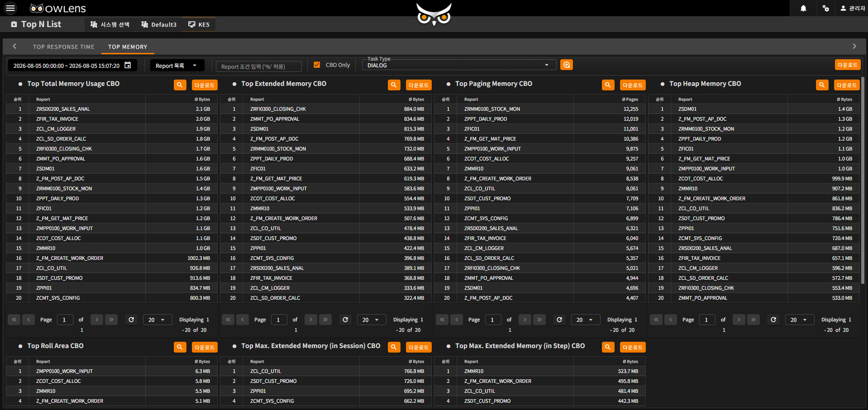Open settings gears icon in header
Screen dimensions: 868x410
click(x=826, y=8)
